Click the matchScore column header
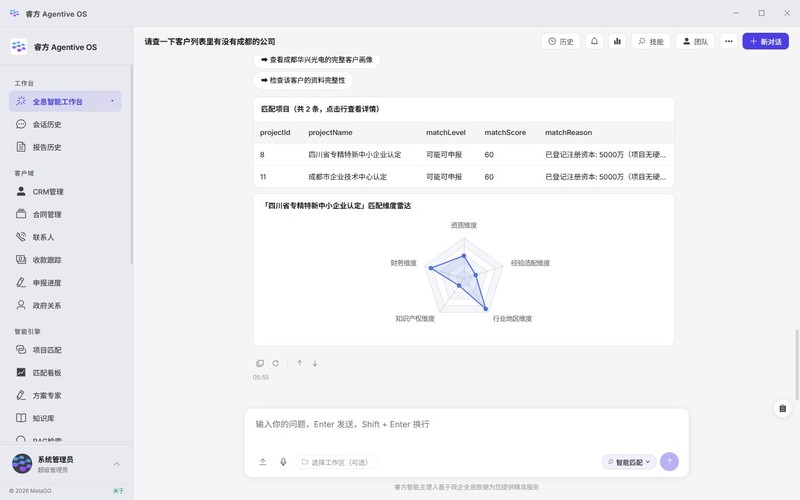This screenshot has width=800, height=500. (x=505, y=133)
